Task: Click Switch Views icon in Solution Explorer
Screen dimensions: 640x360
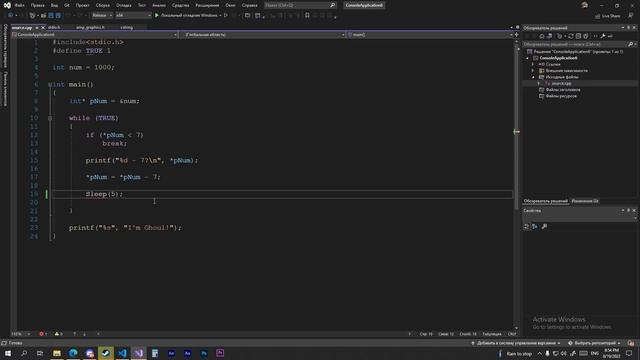Action: click(549, 36)
